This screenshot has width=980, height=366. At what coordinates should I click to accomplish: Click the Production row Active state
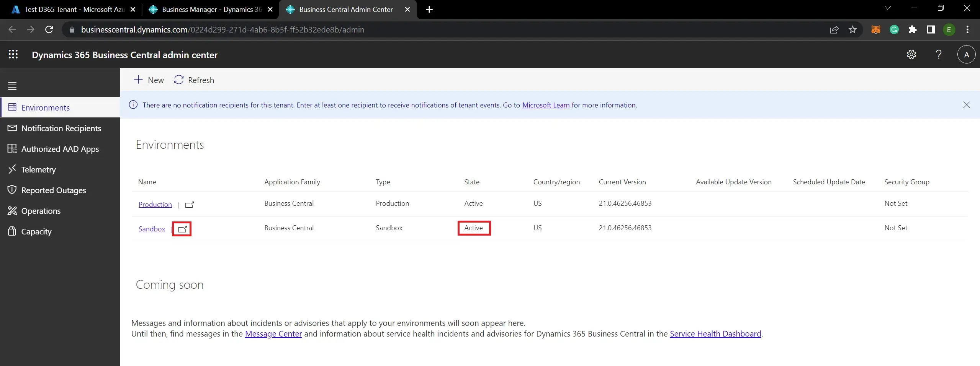tap(474, 203)
